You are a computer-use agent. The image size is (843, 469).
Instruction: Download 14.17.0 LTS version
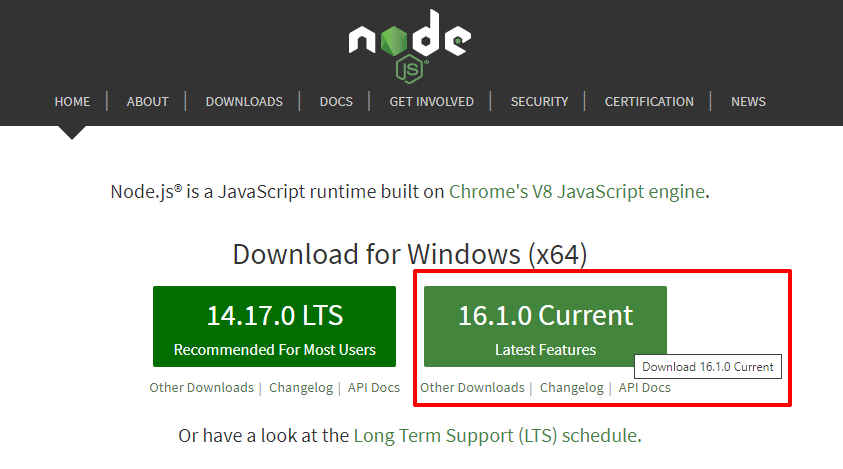[274, 326]
